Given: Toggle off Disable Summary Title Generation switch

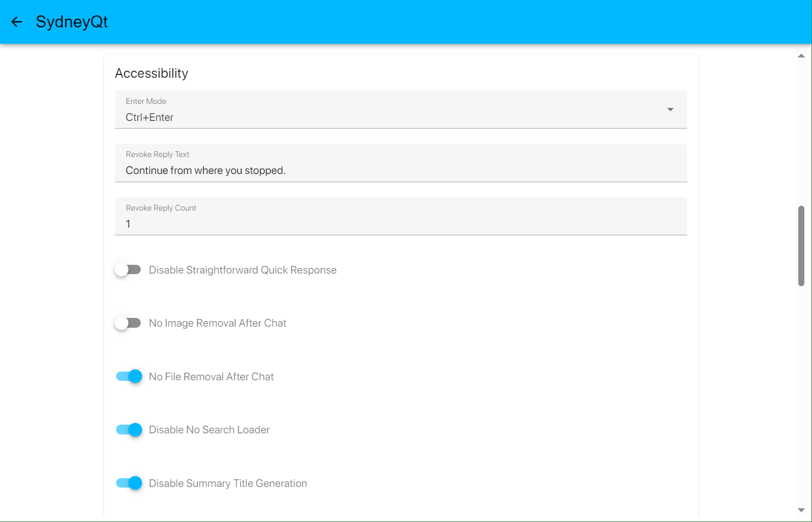Looking at the screenshot, I should (129, 483).
